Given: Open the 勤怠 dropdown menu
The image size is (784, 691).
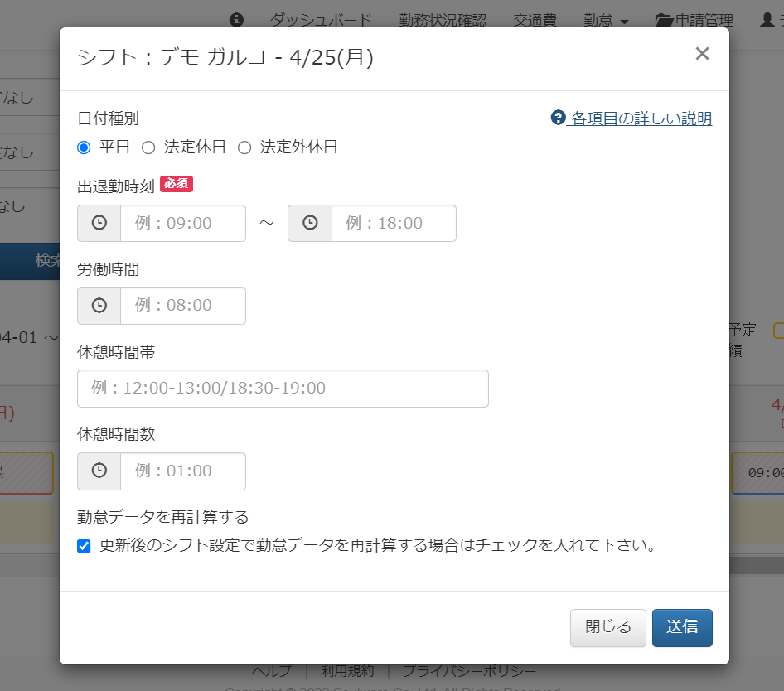Looking at the screenshot, I should coord(606,21).
